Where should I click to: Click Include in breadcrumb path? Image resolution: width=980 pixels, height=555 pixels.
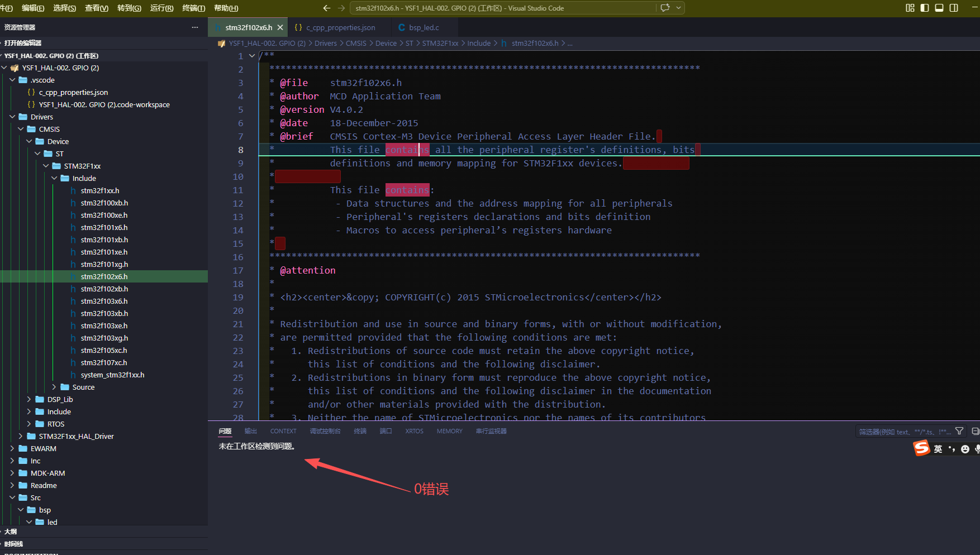tap(479, 43)
